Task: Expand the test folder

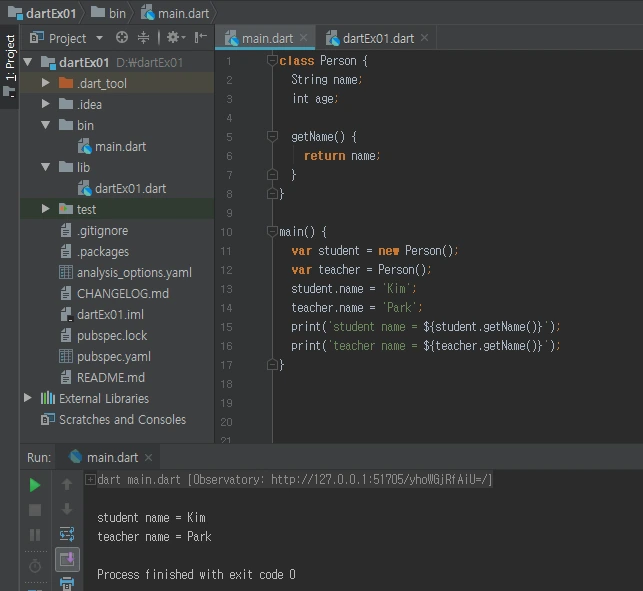Action: tap(46, 209)
